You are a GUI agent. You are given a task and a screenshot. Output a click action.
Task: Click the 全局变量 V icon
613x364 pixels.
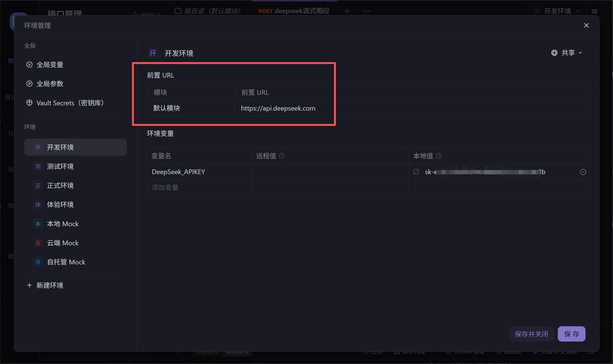click(x=29, y=64)
